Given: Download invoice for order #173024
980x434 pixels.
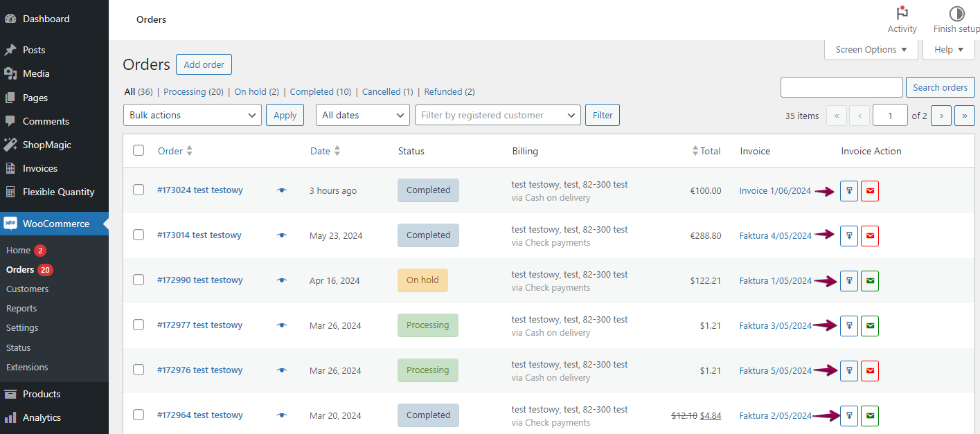Looking at the screenshot, I should click(848, 191).
